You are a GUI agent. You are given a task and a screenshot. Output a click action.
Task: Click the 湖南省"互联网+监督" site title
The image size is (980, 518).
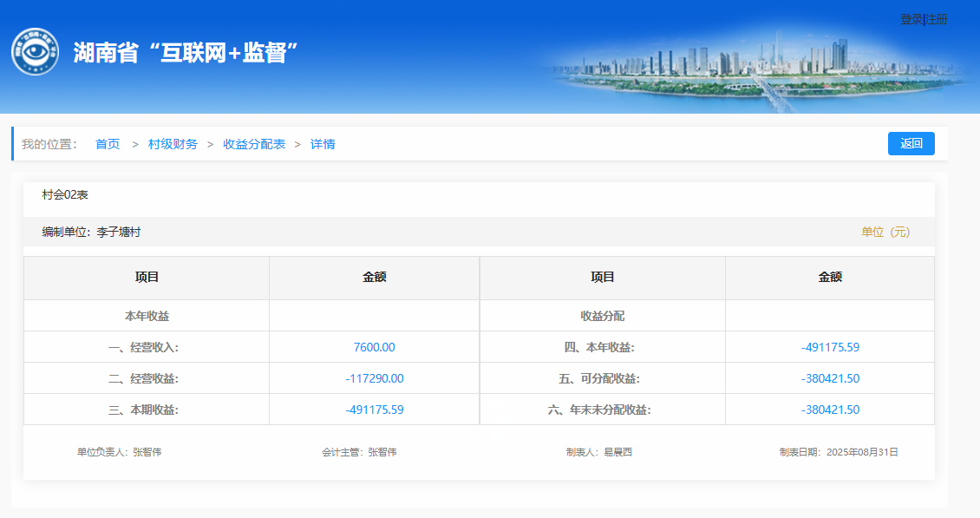click(x=186, y=52)
